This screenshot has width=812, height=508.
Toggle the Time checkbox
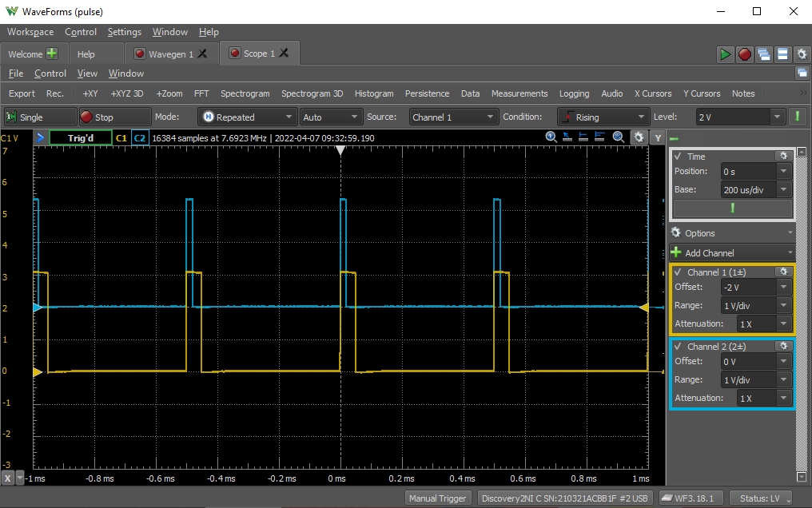[678, 157]
